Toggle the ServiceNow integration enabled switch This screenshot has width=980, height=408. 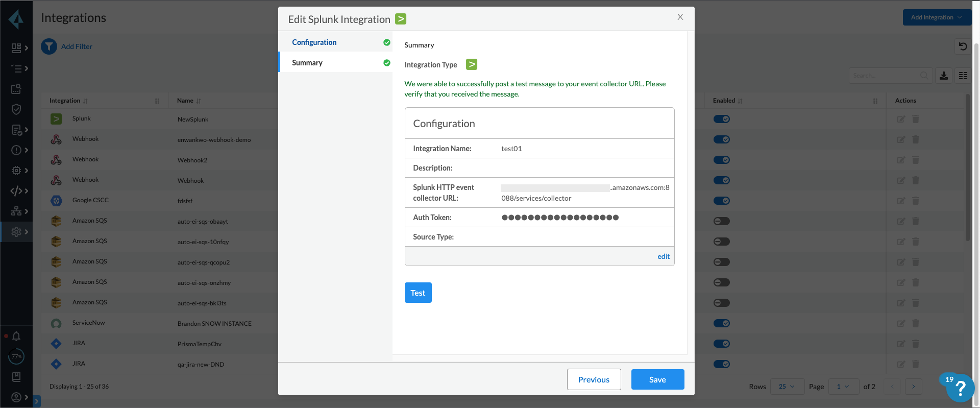click(x=722, y=323)
